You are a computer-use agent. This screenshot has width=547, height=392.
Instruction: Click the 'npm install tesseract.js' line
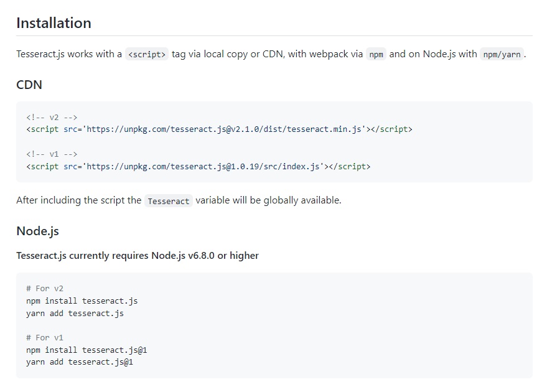[x=82, y=301]
